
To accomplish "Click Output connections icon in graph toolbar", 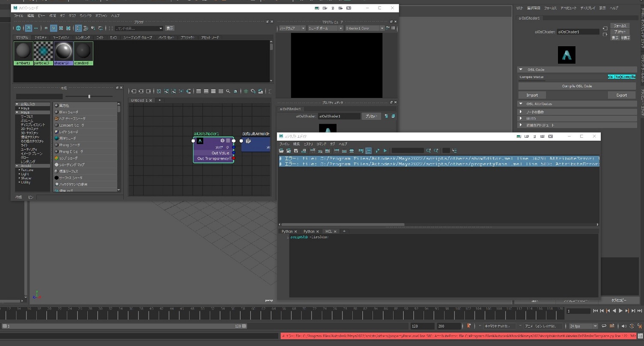I will 148,91.
